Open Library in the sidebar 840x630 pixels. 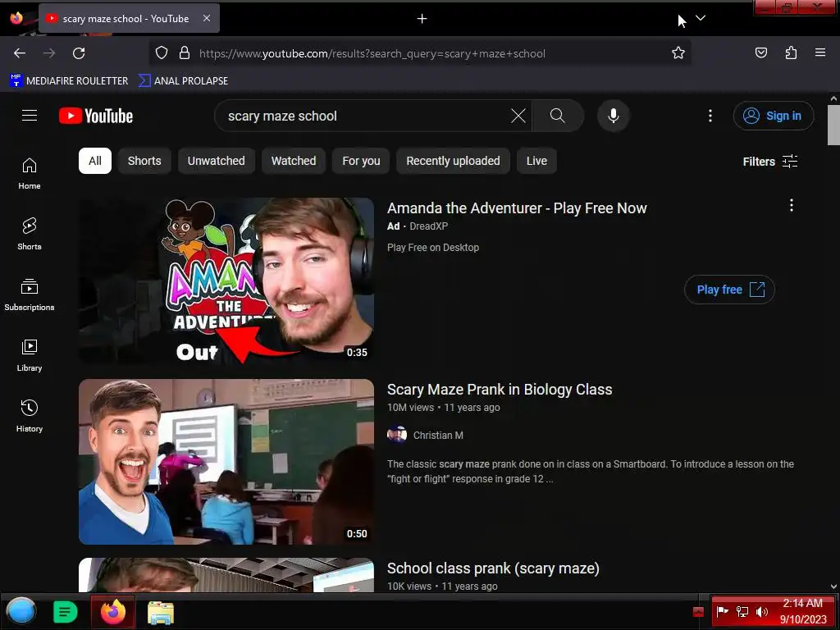tap(30, 355)
